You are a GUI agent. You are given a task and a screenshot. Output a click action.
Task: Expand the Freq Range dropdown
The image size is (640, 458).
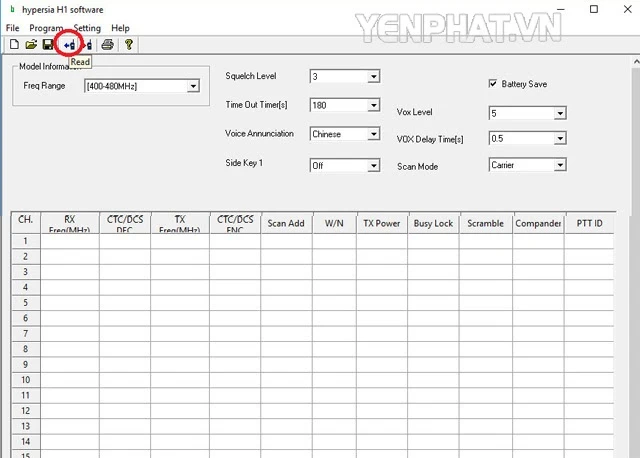tap(193, 87)
